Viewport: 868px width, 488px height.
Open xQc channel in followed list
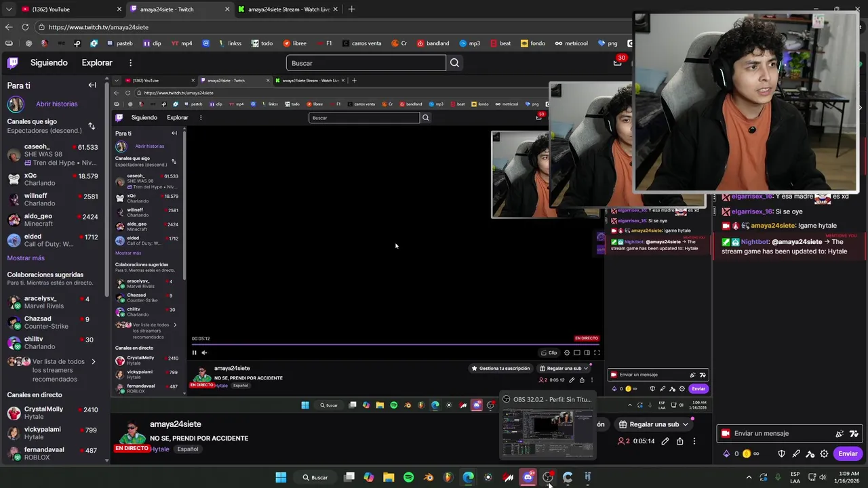(53, 180)
